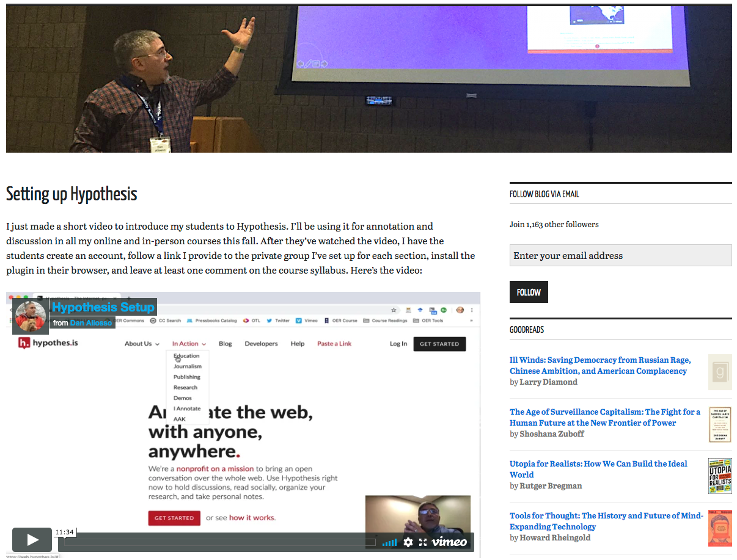This screenshot has width=737, height=560.
Task: Click the FOLLOW BLOG VIA EMAIL heading
Action: pyautogui.click(x=544, y=194)
